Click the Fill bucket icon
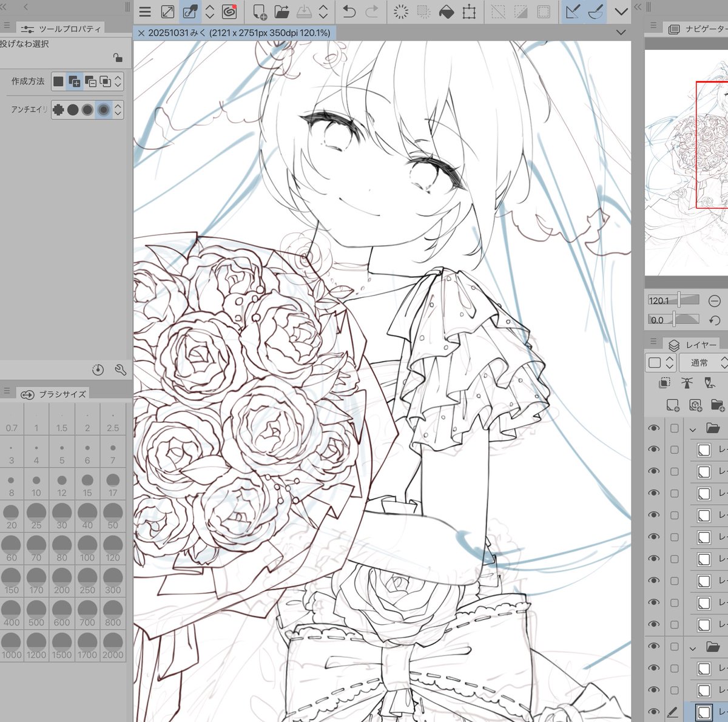This screenshot has height=722, width=728. (x=447, y=12)
